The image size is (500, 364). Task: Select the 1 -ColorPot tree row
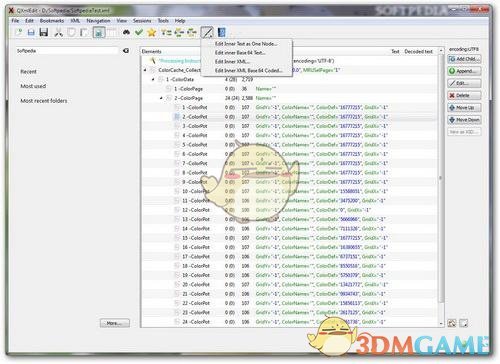point(290,107)
